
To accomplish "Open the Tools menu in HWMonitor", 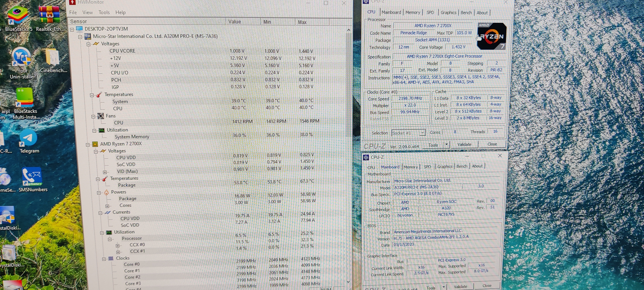I will pyautogui.click(x=104, y=13).
